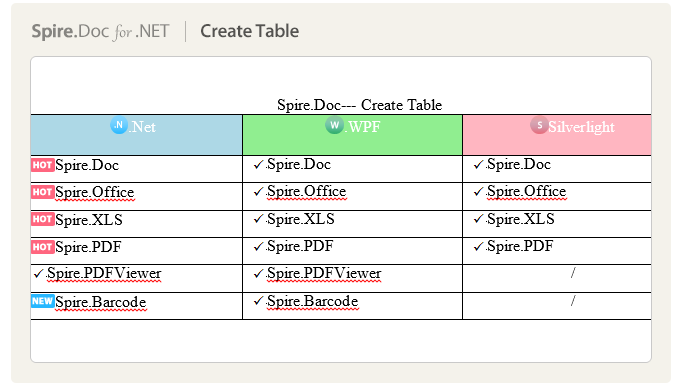This screenshot has width=682, height=390.
Task: Select 'Spire.PDFViewer' text in WPF column
Action: click(x=324, y=273)
